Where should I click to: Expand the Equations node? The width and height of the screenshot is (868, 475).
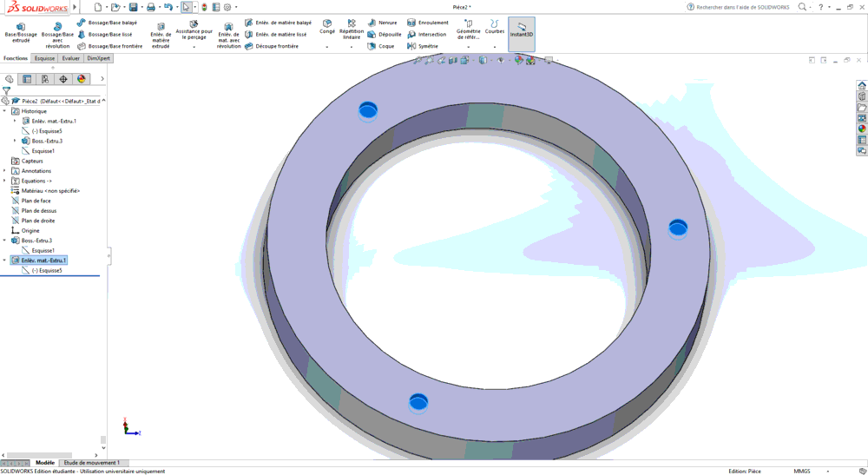[x=5, y=181]
